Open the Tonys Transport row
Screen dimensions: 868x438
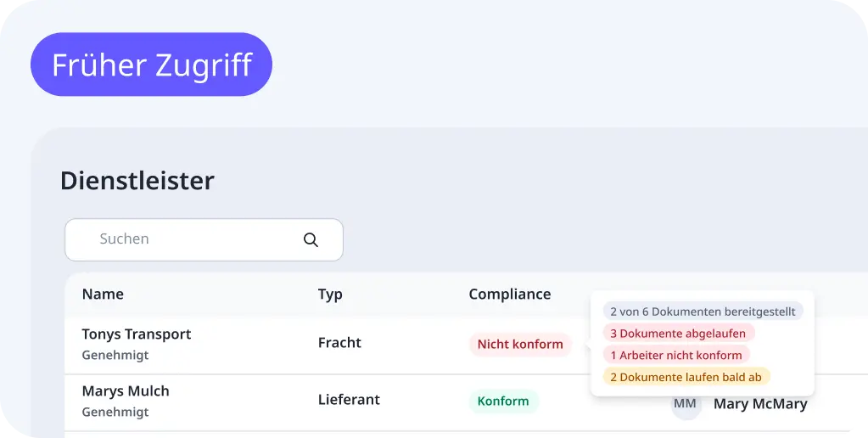coord(137,334)
